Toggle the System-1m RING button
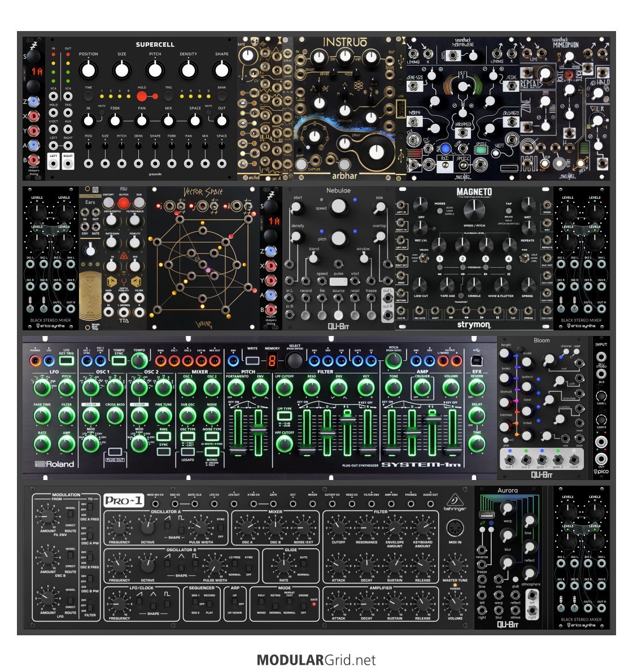633x672 pixels. point(163,437)
